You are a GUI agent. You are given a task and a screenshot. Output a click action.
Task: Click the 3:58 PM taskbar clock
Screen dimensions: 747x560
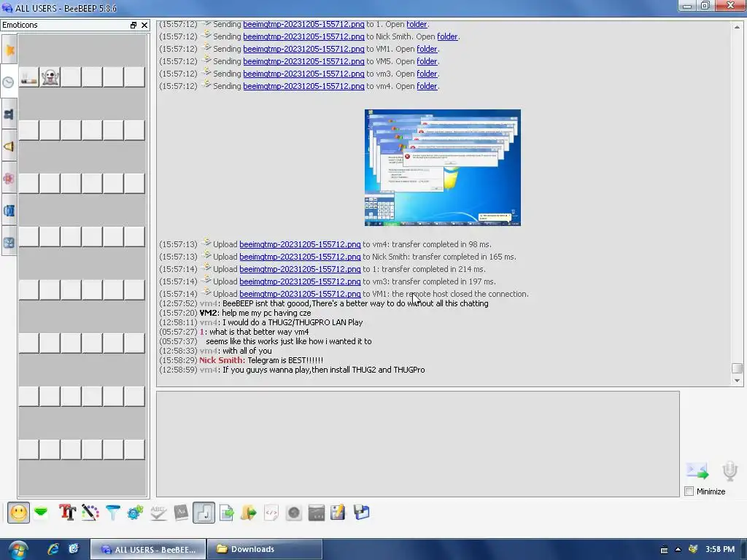(720, 550)
